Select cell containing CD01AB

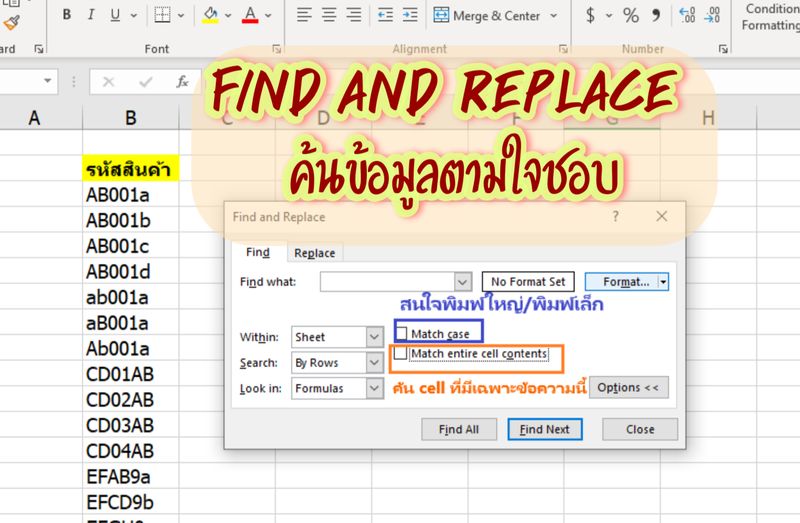pyautogui.click(x=131, y=374)
